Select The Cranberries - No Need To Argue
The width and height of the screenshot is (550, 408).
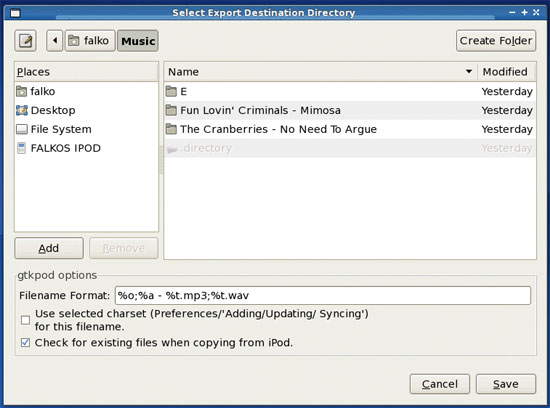pyautogui.click(x=350, y=129)
